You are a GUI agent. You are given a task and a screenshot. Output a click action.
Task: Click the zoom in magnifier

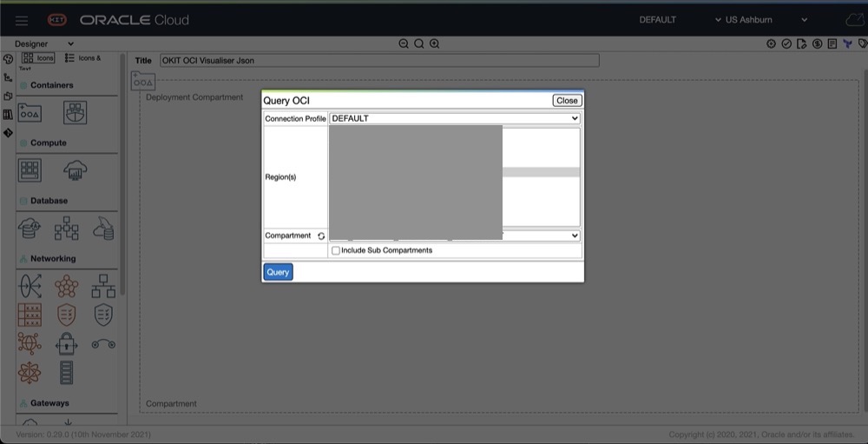(435, 43)
